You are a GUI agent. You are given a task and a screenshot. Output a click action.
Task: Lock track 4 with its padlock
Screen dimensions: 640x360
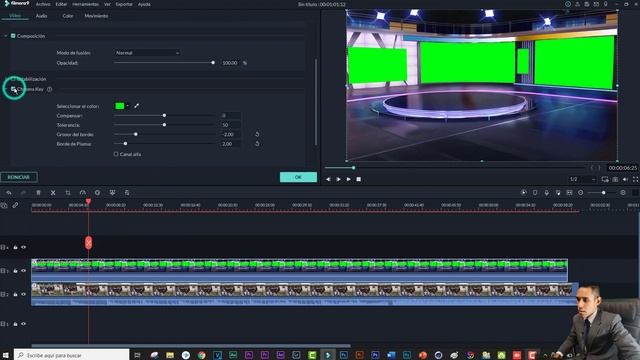tap(16, 247)
